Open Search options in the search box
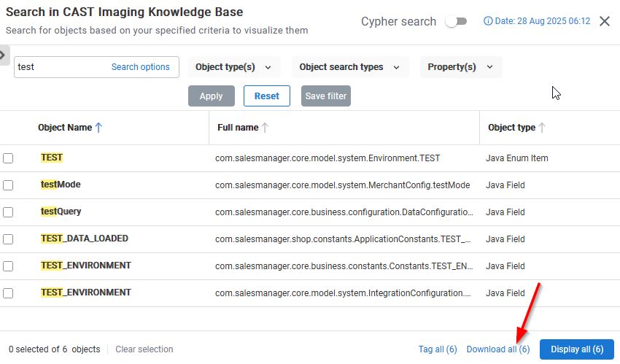The image size is (620, 364). tap(140, 67)
